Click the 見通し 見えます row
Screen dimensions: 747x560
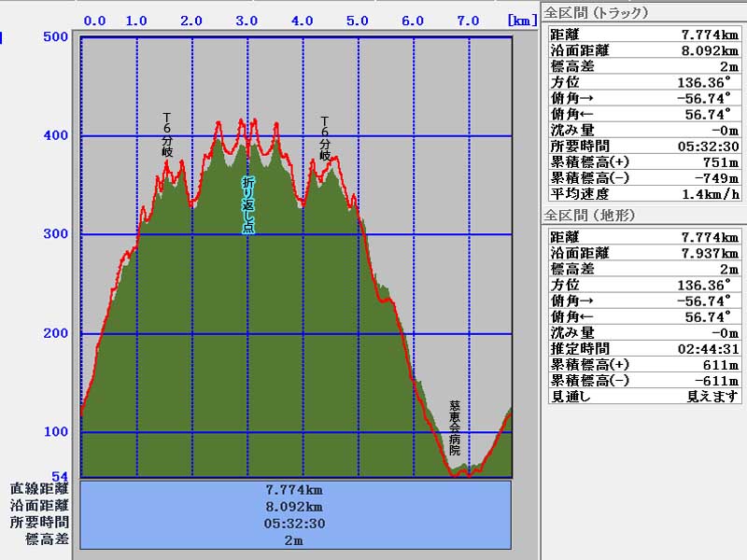[643, 396]
